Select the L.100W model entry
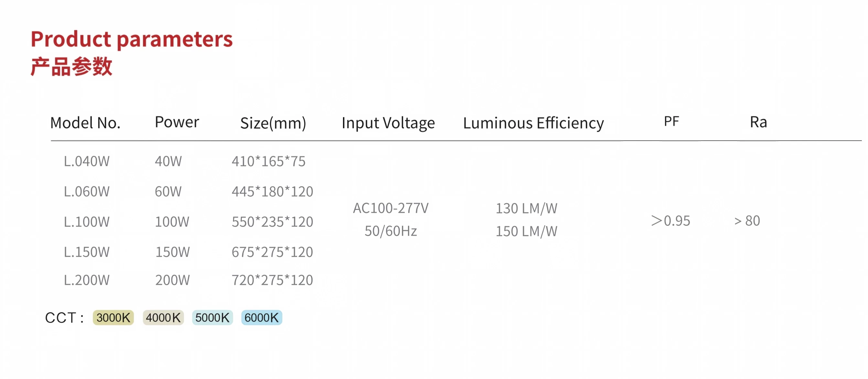 [87, 222]
